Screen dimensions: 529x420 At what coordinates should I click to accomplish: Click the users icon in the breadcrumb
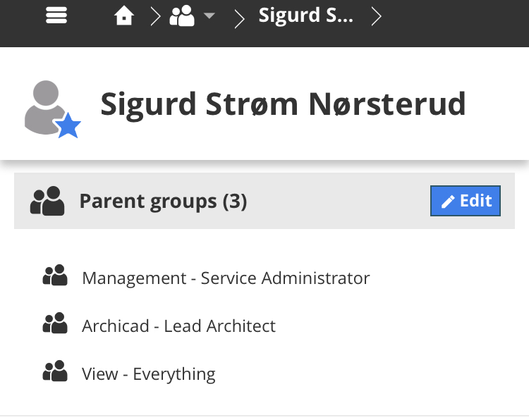[182, 16]
